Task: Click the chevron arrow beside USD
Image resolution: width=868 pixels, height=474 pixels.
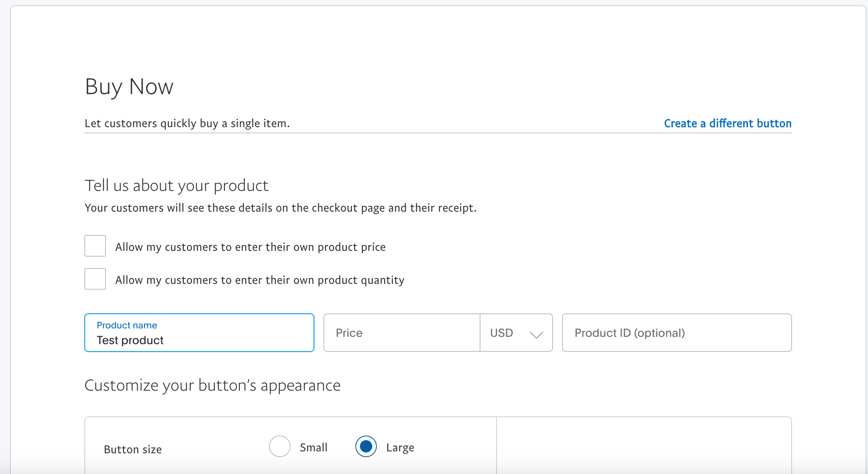Action: pyautogui.click(x=536, y=334)
